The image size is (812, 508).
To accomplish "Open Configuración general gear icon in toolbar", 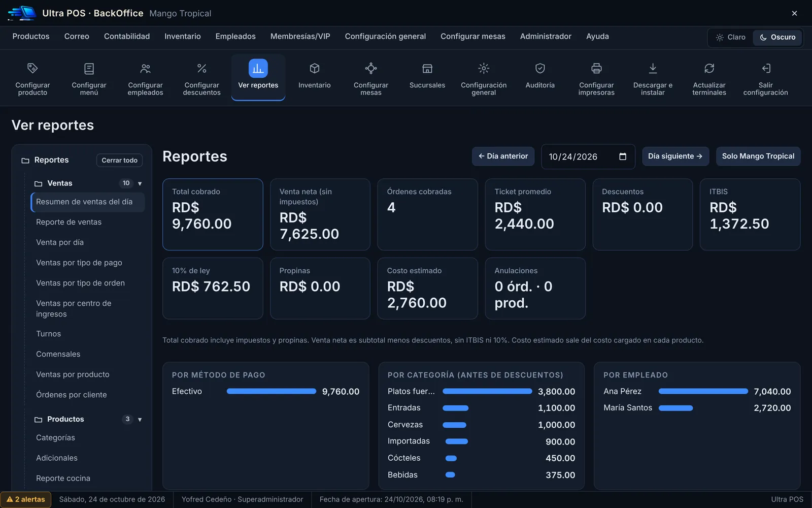I will pos(484,68).
